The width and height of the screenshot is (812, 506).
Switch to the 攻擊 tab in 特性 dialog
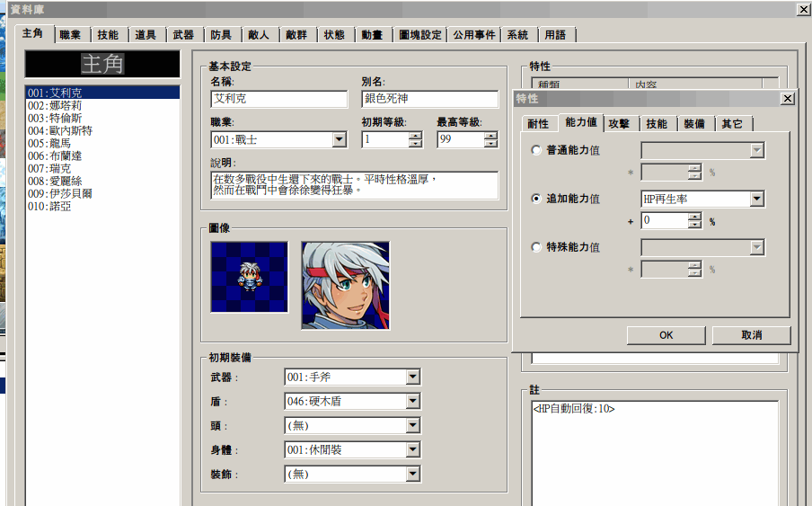[x=619, y=124]
